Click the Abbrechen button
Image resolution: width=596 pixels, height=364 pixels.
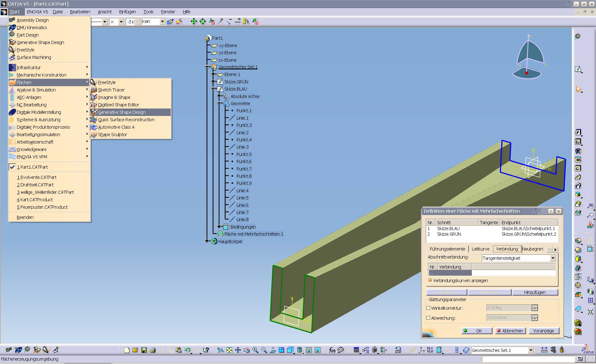pos(511,331)
